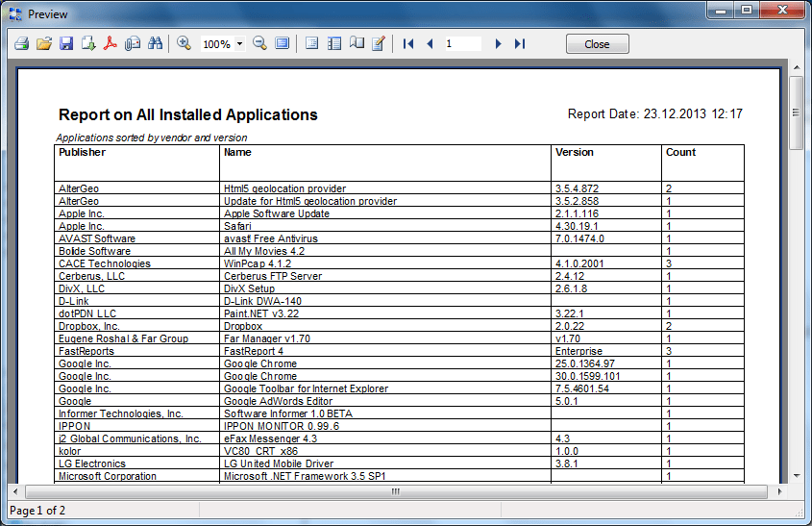Screen dimensions: 812x526
Task: Open page settings book icon
Action: [357, 44]
